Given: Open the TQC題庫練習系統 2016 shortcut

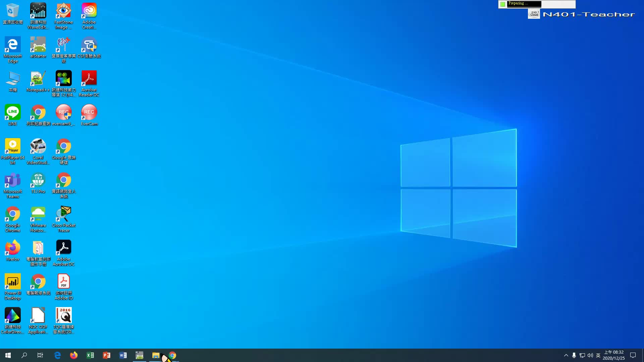Looking at the screenshot, I should click(63, 321).
